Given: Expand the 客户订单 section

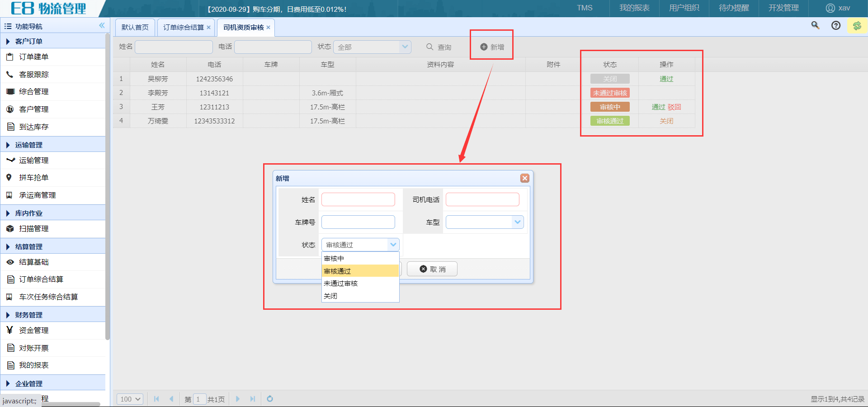Looking at the screenshot, I should pos(53,41).
